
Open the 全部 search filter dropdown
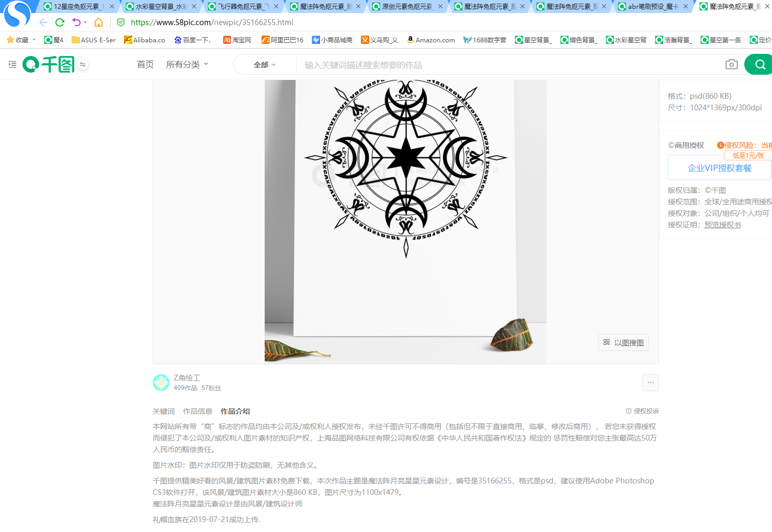[x=265, y=65]
